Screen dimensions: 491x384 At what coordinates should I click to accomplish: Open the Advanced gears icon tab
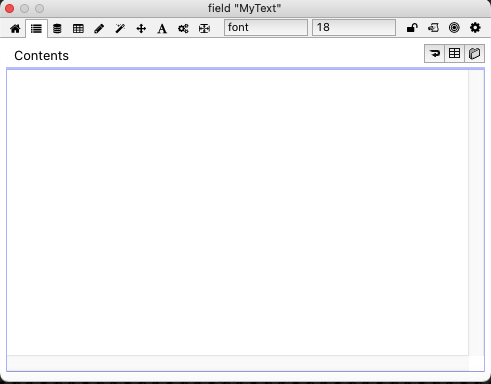183,28
